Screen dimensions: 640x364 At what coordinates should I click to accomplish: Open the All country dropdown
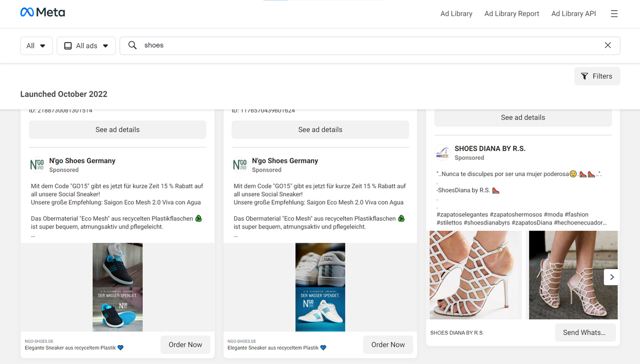[36, 45]
